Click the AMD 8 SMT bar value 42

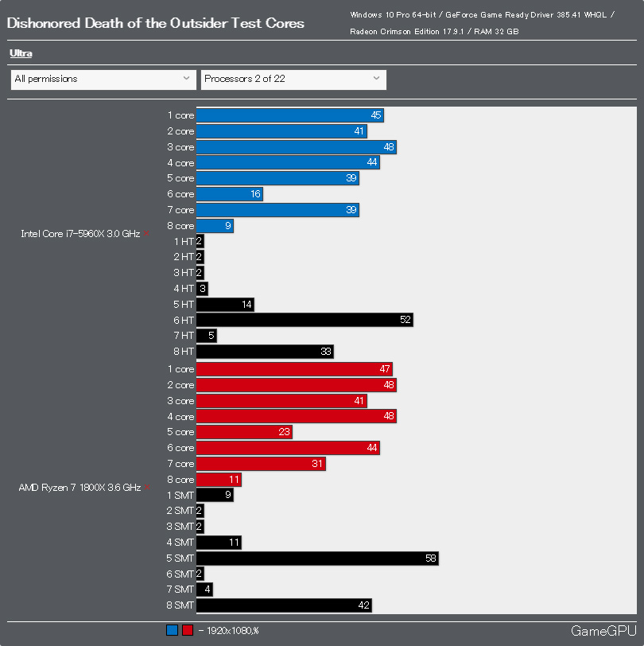coord(363,605)
